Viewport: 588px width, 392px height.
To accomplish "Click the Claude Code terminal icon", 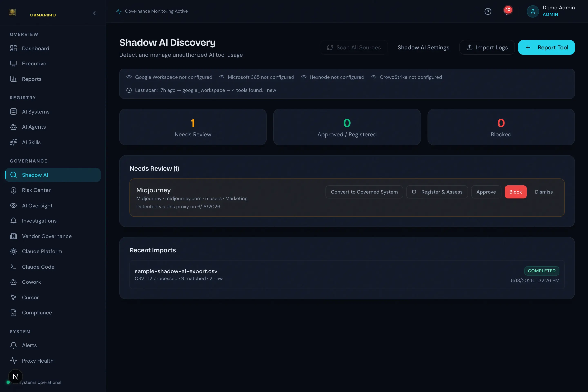I will coord(13,267).
